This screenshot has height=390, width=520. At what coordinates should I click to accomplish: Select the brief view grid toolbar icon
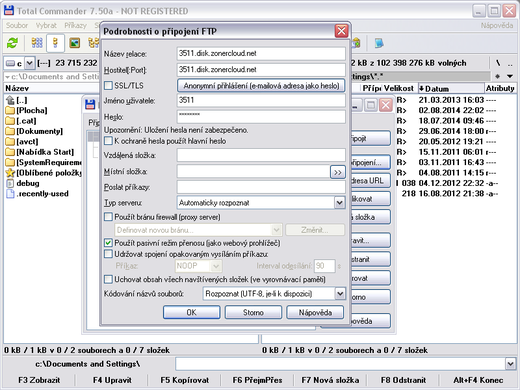[37, 43]
